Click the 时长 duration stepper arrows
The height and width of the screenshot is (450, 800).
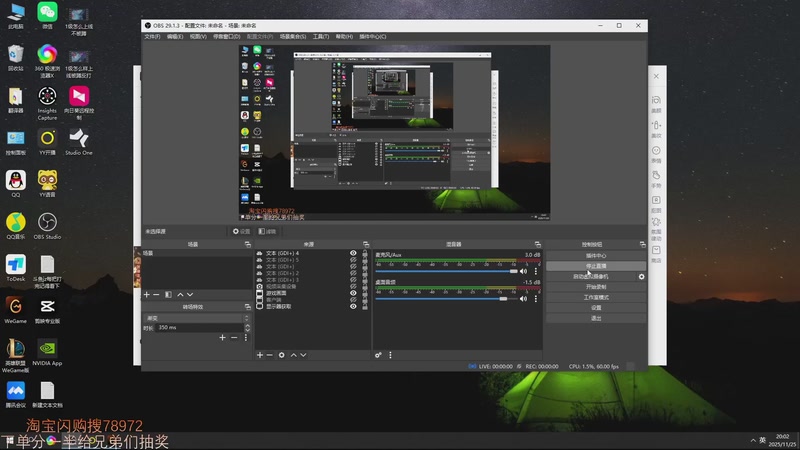(247, 328)
